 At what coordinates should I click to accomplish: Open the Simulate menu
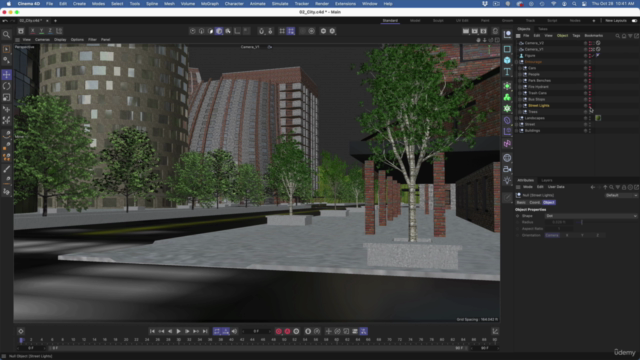pos(280,4)
